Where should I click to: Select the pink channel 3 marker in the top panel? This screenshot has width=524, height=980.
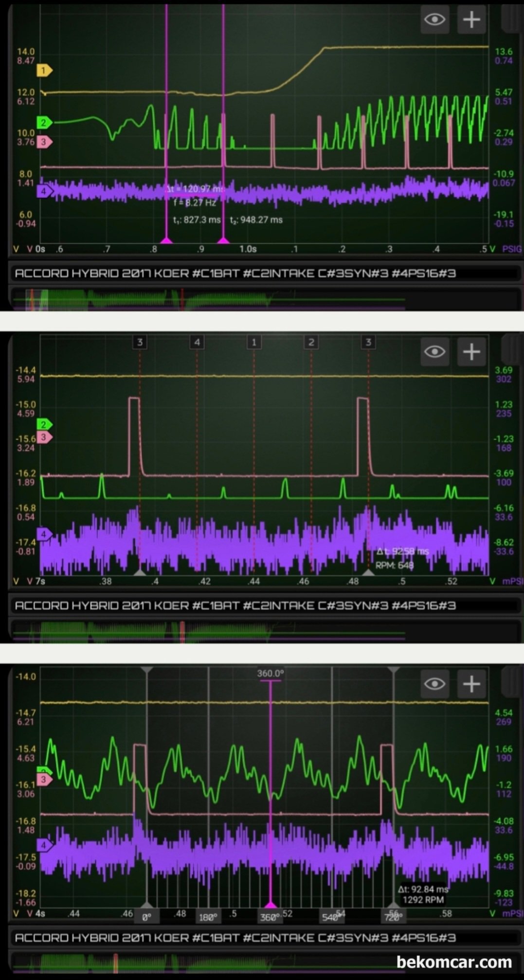[x=44, y=142]
